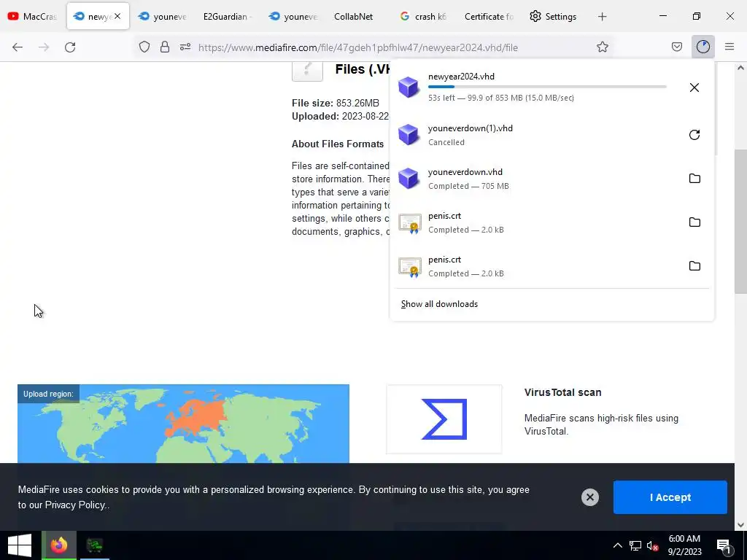Dismiss the cookie banner with the round X

pos(589,497)
